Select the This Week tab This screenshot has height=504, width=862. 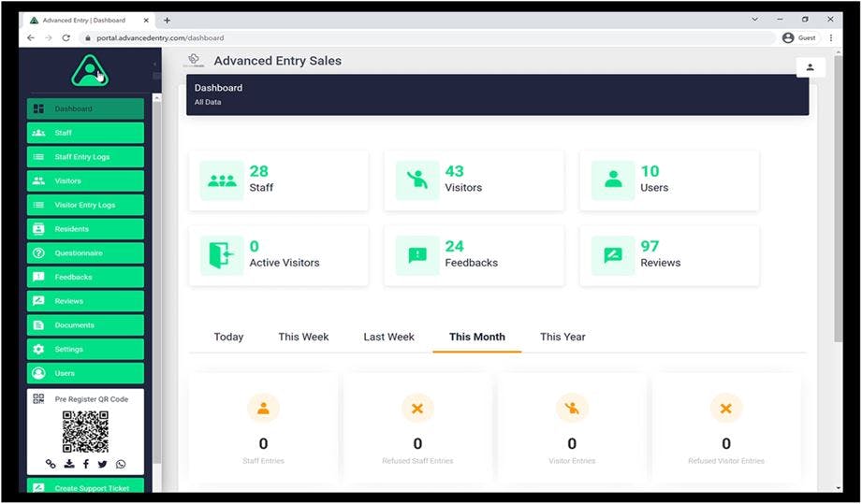303,338
